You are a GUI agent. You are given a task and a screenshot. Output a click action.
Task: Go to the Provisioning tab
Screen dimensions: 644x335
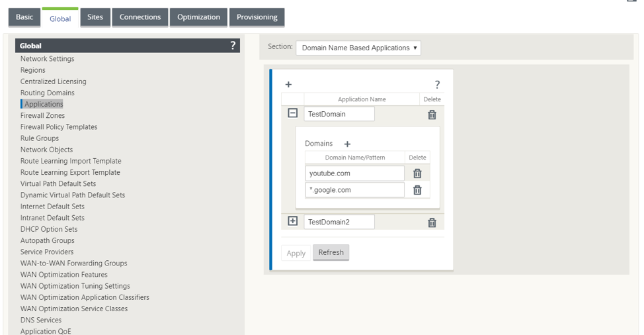257,17
